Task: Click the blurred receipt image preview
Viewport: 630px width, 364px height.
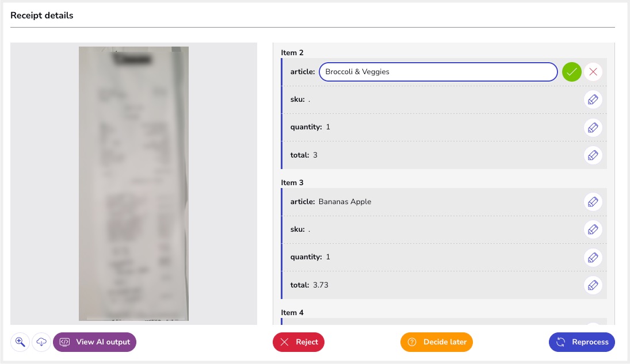Action: 133,183
